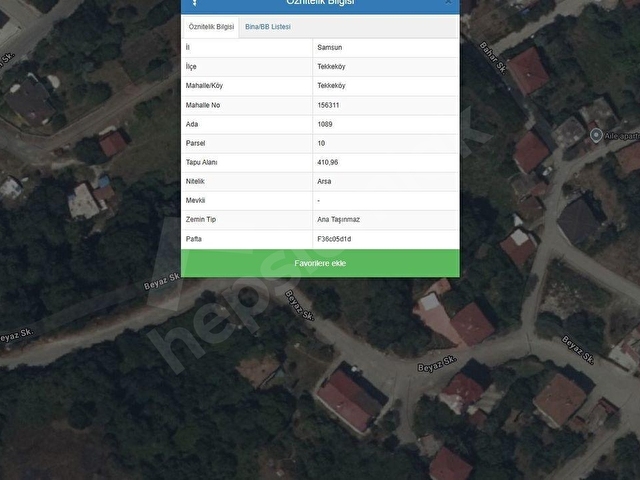The width and height of the screenshot is (640, 480).
Task: Click the Pafta label
Action: [193, 239]
